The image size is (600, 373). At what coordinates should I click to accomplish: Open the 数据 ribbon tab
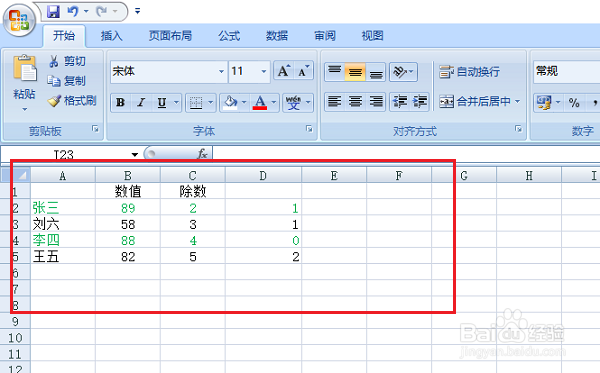[277, 36]
